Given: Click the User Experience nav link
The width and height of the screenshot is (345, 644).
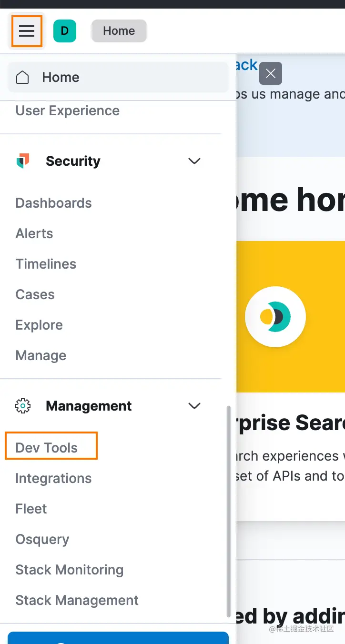Looking at the screenshot, I should pos(67,111).
